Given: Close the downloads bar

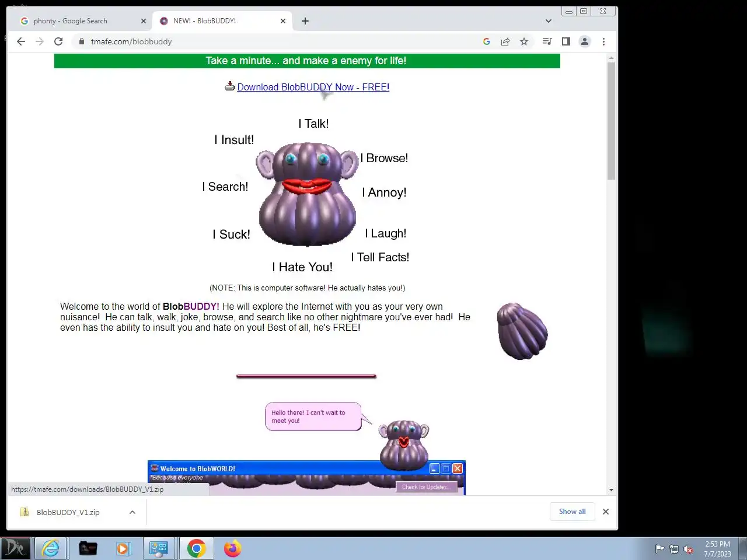Looking at the screenshot, I should tap(606, 512).
